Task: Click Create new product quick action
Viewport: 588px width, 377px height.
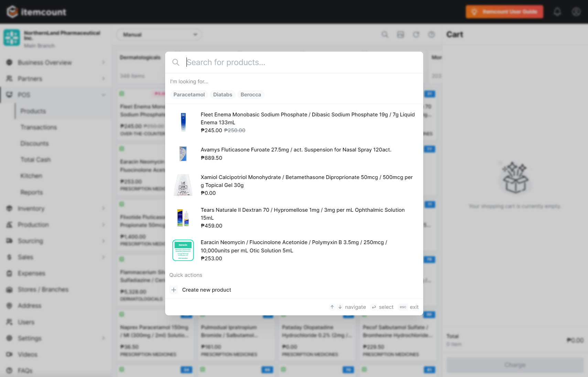Action: (294, 290)
